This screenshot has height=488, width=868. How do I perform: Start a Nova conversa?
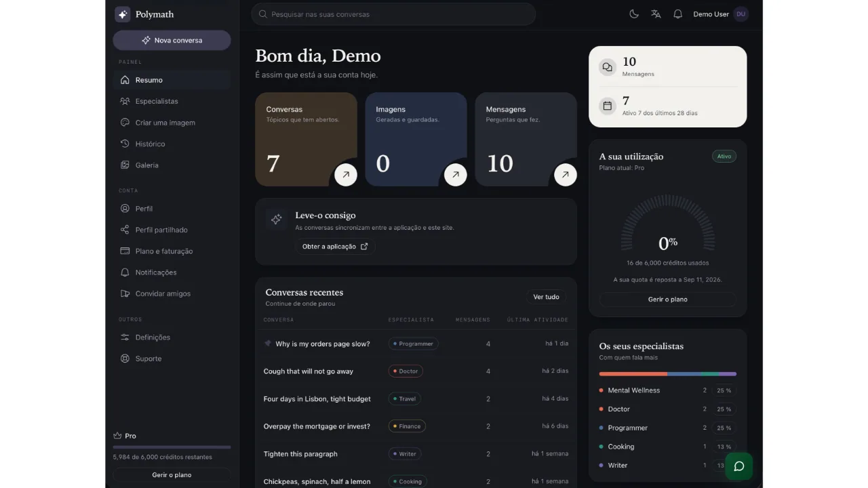tap(172, 40)
